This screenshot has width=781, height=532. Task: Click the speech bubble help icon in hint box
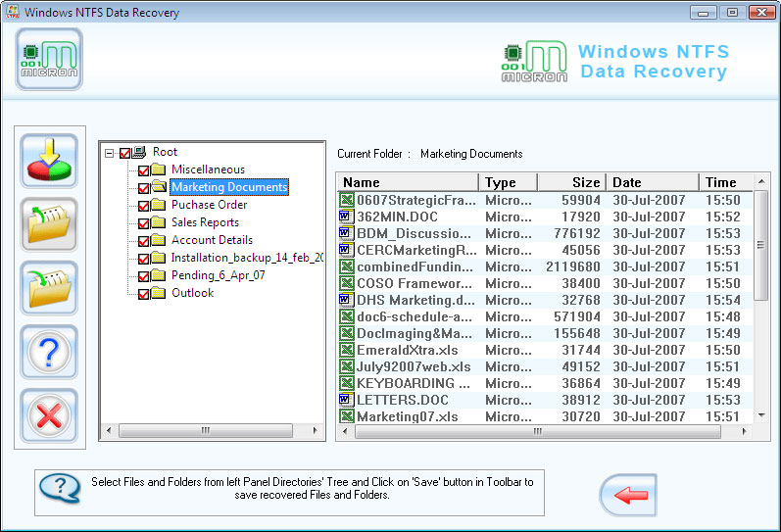coord(60,488)
